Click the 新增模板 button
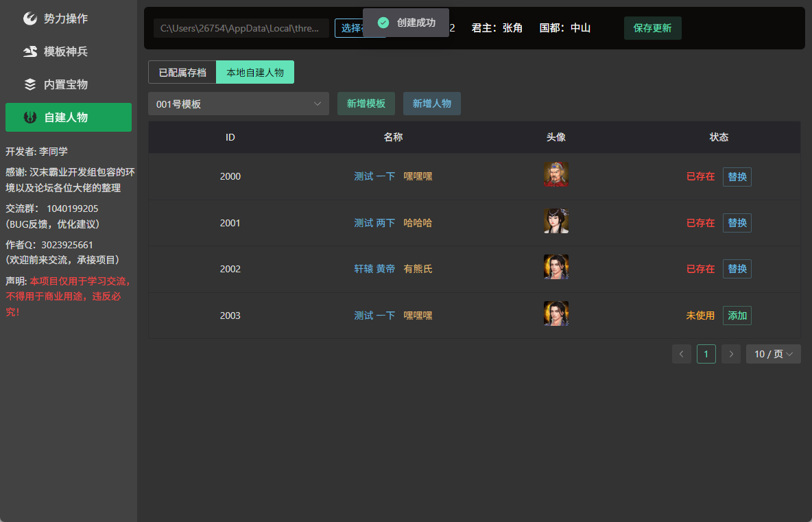812x522 pixels. coord(366,104)
